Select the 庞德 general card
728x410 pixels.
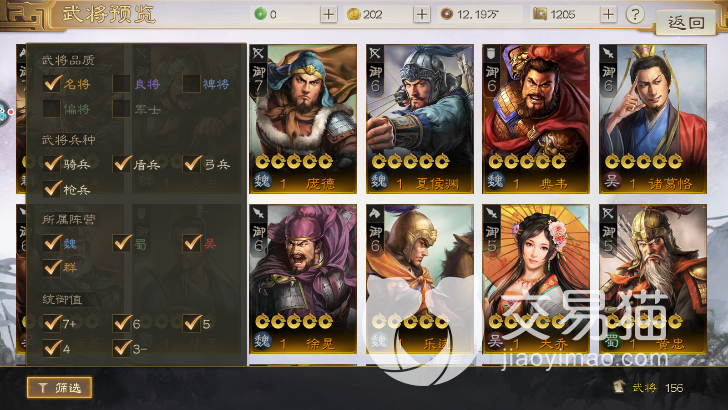coord(303,119)
